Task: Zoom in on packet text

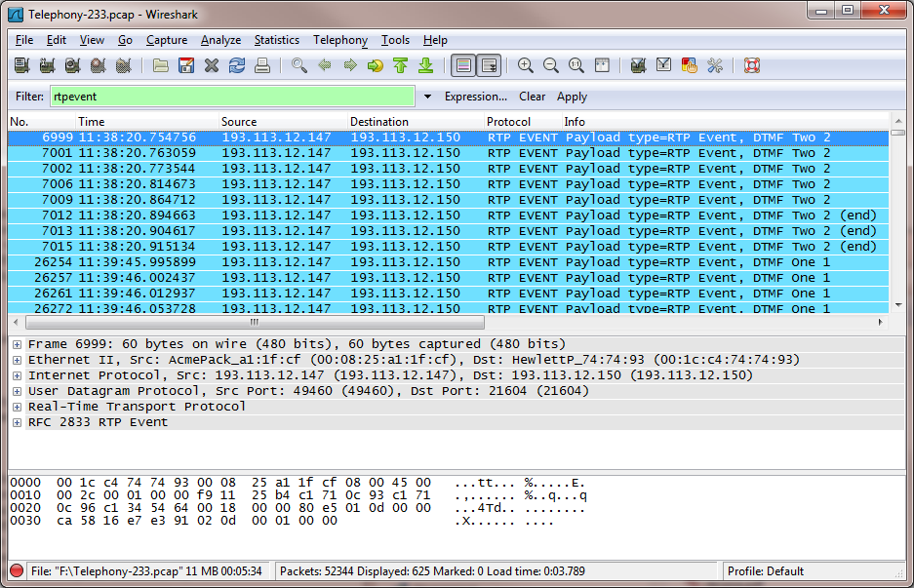Action: [525, 65]
